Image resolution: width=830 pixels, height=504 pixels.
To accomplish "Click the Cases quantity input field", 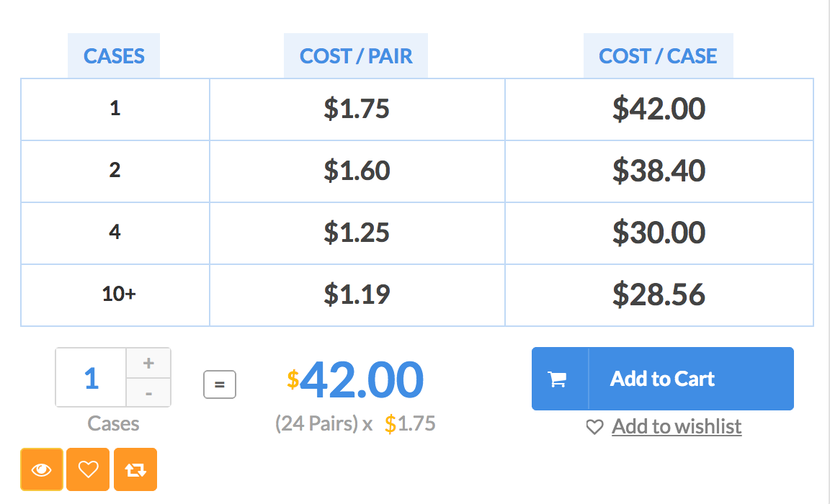I will tap(91, 377).
